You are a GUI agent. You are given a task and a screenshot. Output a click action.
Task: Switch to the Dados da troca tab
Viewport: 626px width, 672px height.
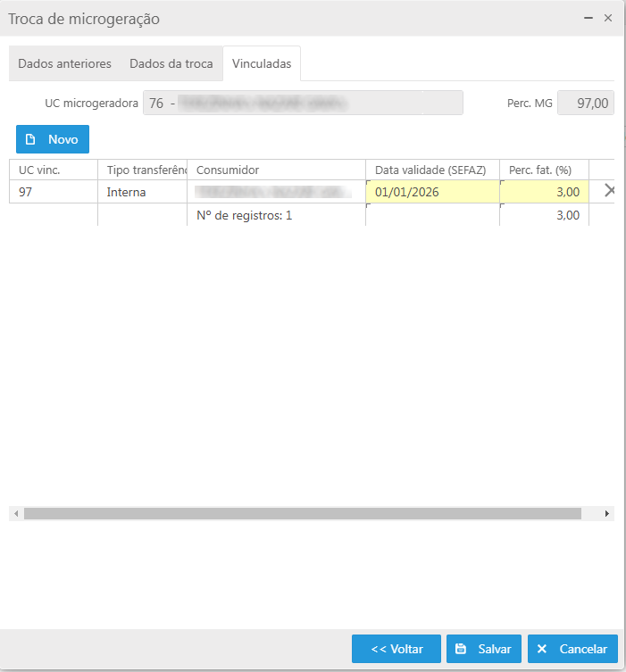[171, 63]
